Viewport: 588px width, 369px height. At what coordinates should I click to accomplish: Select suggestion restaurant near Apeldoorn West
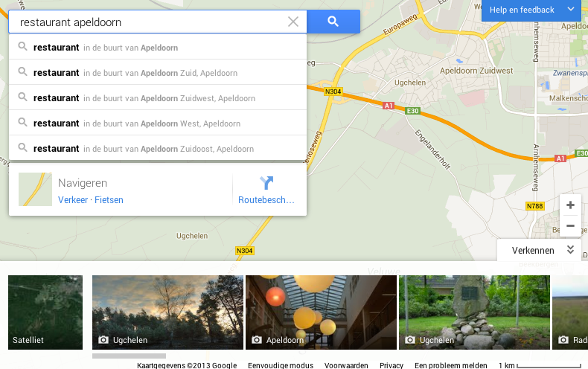pyautogui.click(x=158, y=123)
